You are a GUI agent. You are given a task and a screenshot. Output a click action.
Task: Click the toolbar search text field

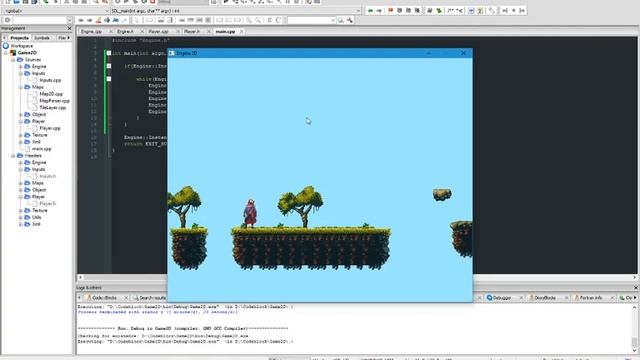(x=309, y=20)
